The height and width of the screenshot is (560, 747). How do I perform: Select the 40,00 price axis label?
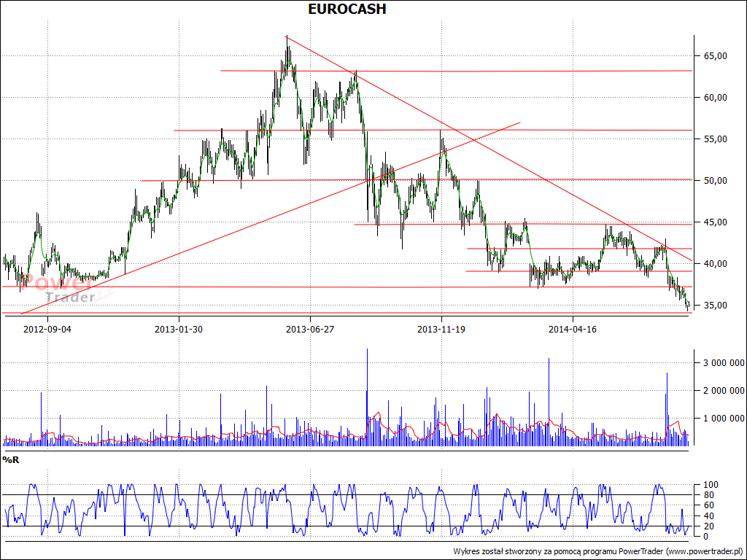pyautogui.click(x=716, y=264)
